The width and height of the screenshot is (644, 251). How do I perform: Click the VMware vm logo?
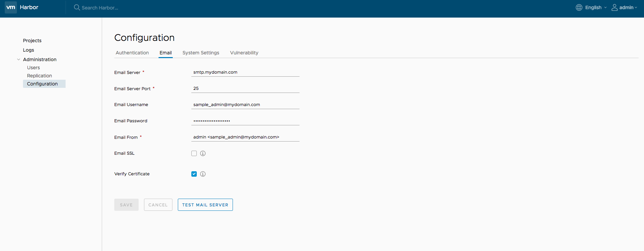tap(11, 7)
